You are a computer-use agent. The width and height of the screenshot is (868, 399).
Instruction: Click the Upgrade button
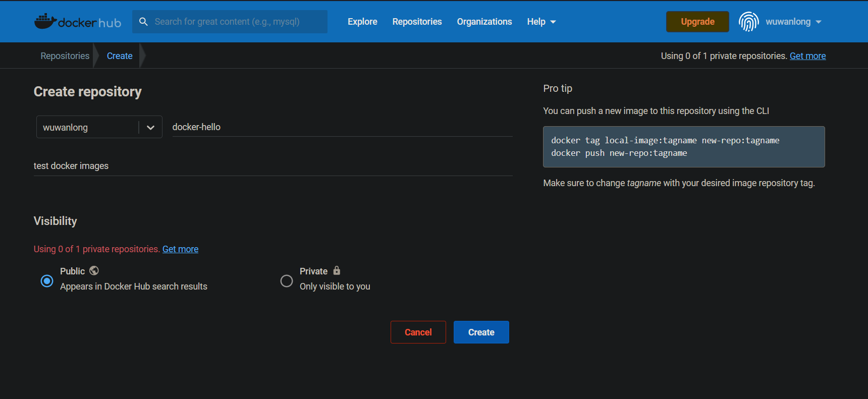click(697, 22)
